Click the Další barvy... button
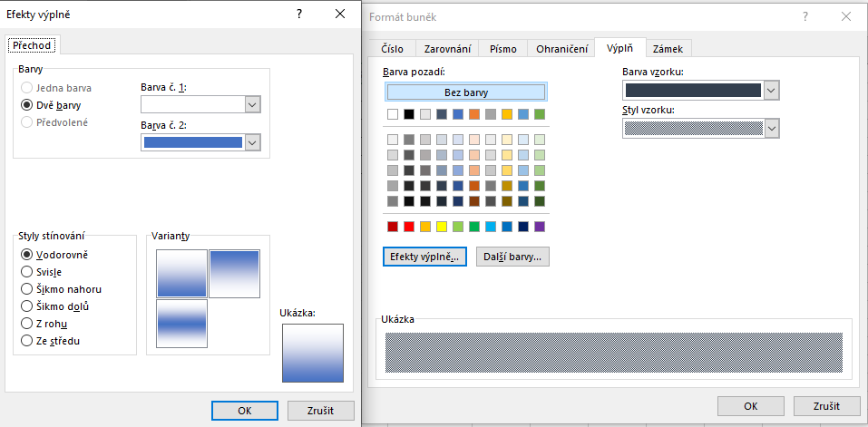 tap(512, 257)
